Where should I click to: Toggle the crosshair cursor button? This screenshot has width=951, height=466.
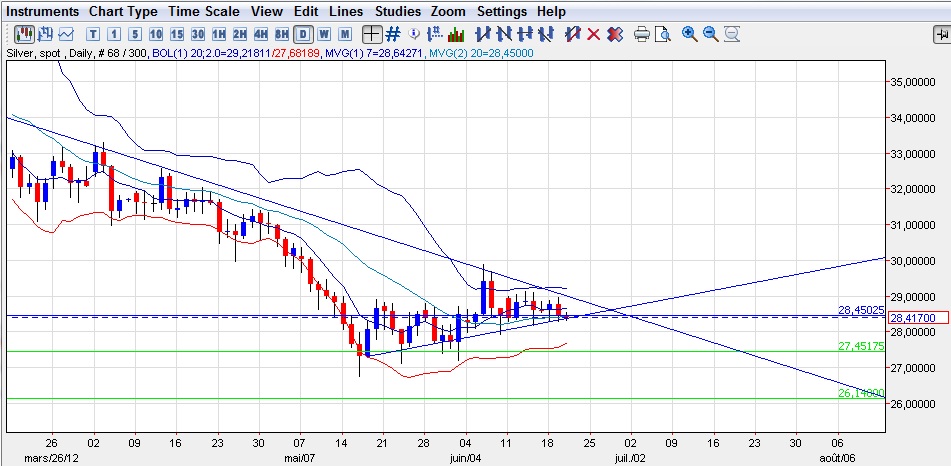[371, 34]
